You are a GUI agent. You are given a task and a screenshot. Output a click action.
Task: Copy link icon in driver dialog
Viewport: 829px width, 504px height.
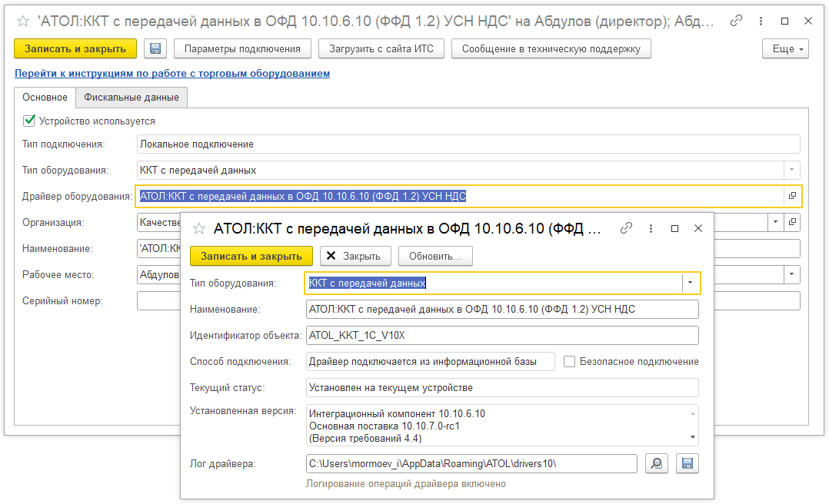click(x=627, y=228)
